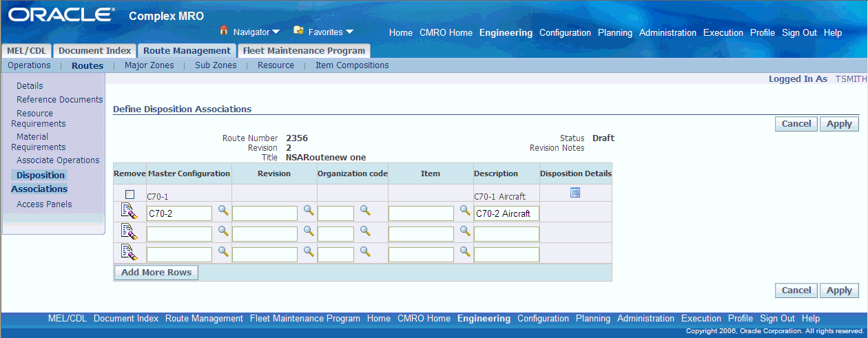Expand the Favorites dropdown arrow
The image size is (868, 338).
349,32
